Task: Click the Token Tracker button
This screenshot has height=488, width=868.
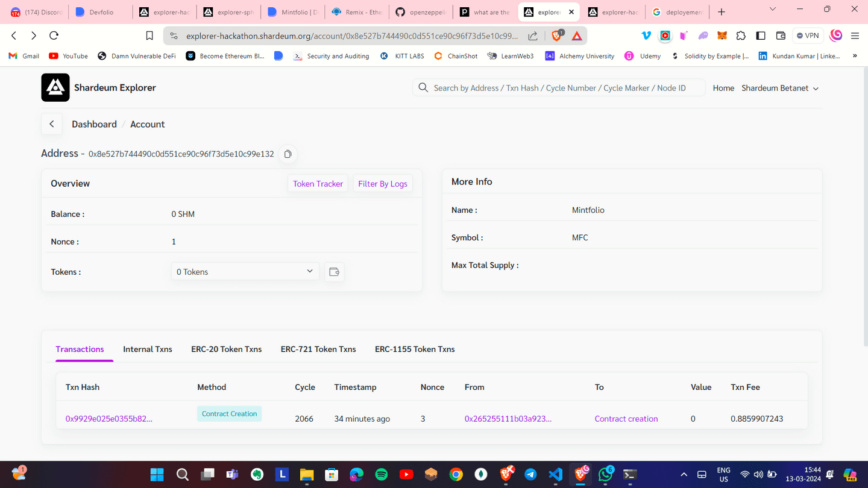Action: point(318,184)
